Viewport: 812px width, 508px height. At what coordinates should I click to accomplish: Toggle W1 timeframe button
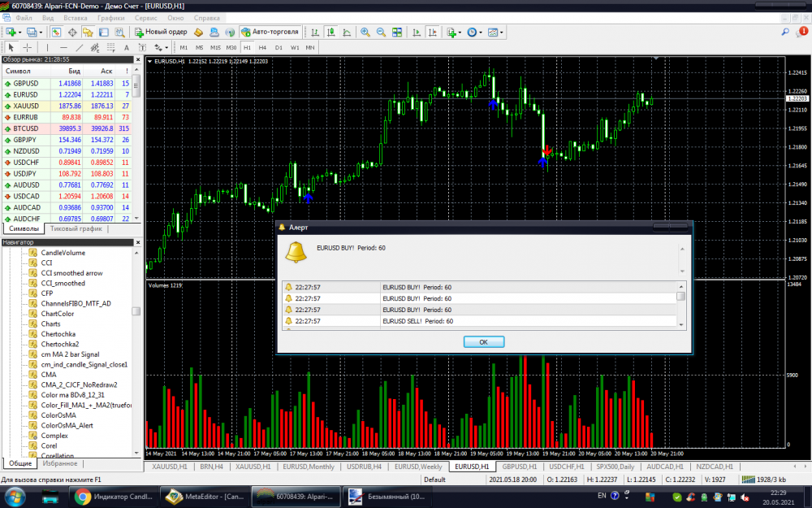tap(295, 48)
